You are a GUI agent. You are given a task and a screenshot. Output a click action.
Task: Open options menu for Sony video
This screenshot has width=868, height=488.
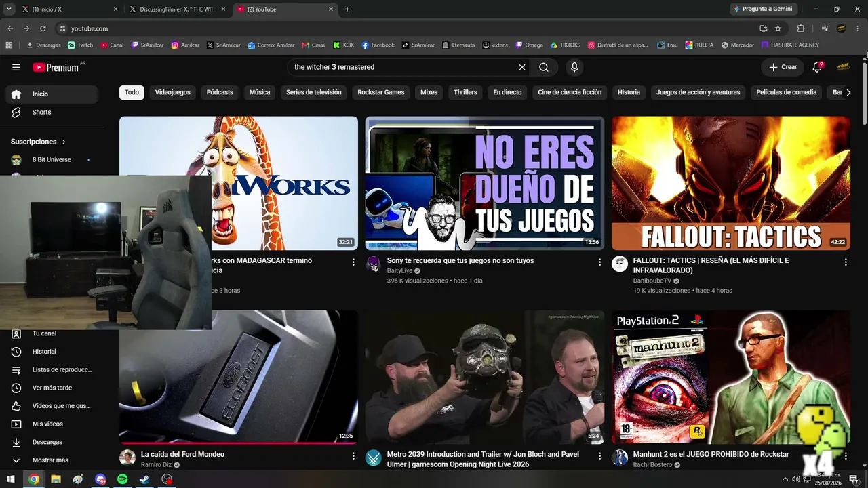pyautogui.click(x=599, y=262)
